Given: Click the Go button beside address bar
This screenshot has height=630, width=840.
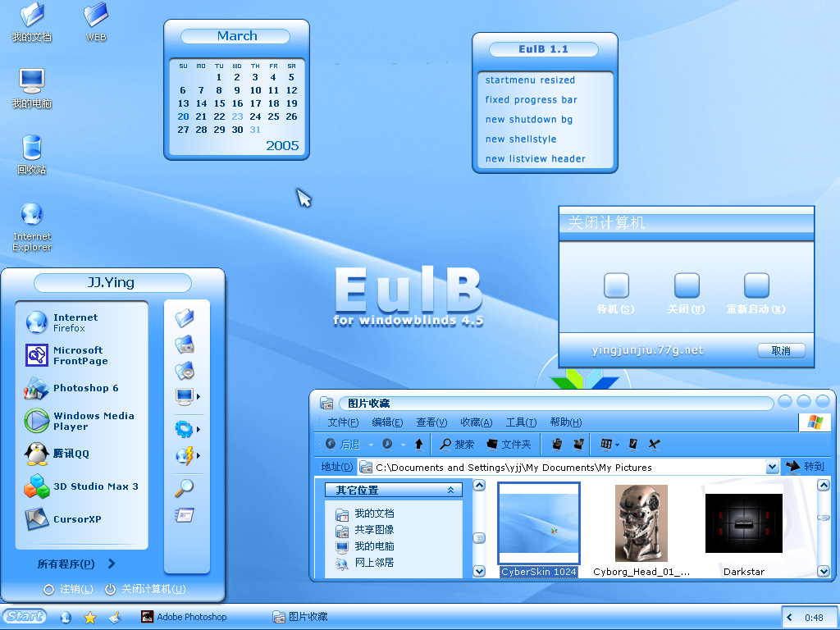Looking at the screenshot, I should [806, 467].
